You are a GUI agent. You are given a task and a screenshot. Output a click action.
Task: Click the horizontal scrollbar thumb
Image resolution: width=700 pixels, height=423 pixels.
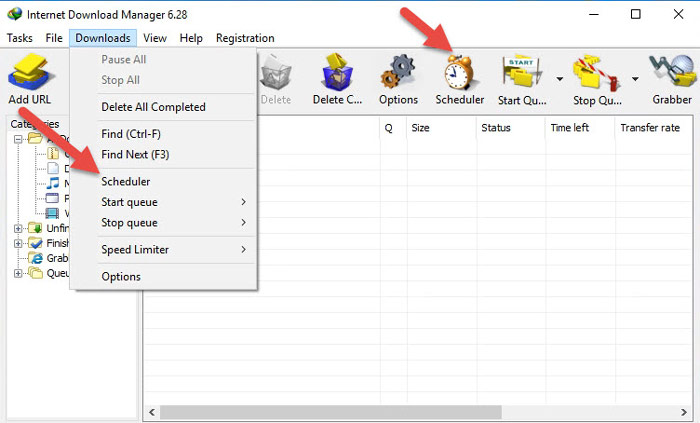pos(330,412)
